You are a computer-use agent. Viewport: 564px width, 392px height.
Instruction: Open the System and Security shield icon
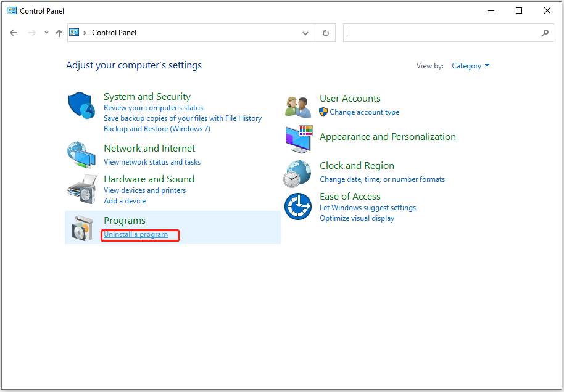tap(81, 105)
